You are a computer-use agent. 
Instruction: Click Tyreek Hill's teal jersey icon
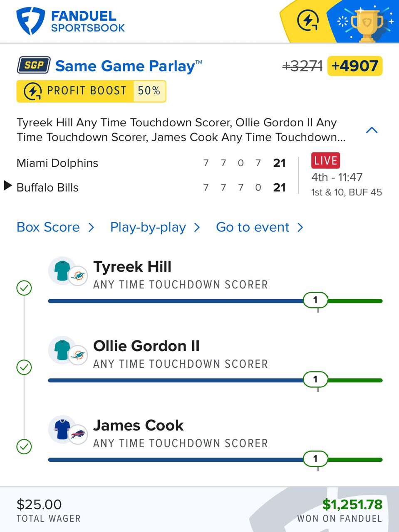coord(61,270)
